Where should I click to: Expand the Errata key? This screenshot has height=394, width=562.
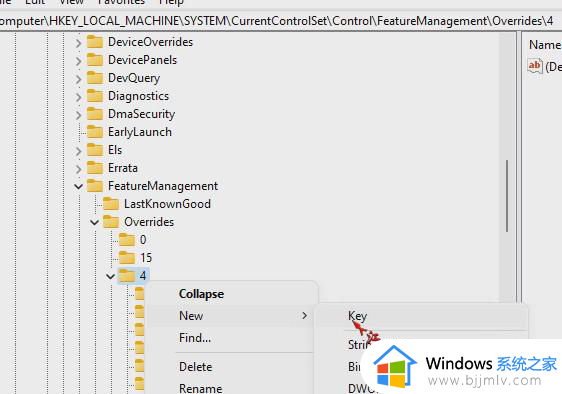78,169
